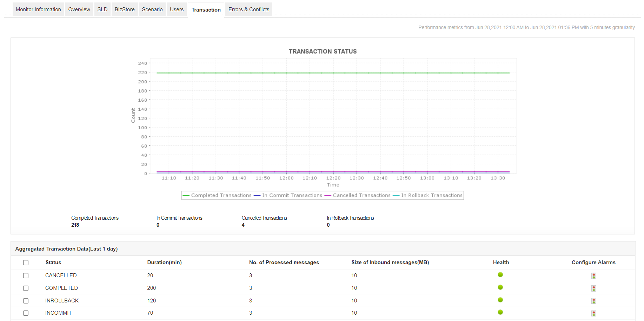This screenshot has height=321, width=644.
Task: Open the Monitor Information tab
Action: pos(38,9)
